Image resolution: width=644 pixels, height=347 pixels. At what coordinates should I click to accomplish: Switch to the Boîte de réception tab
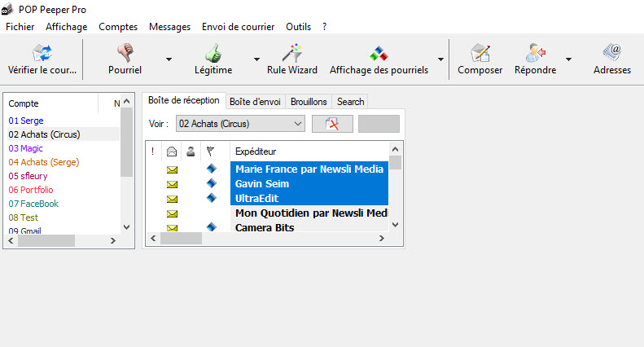[183, 100]
